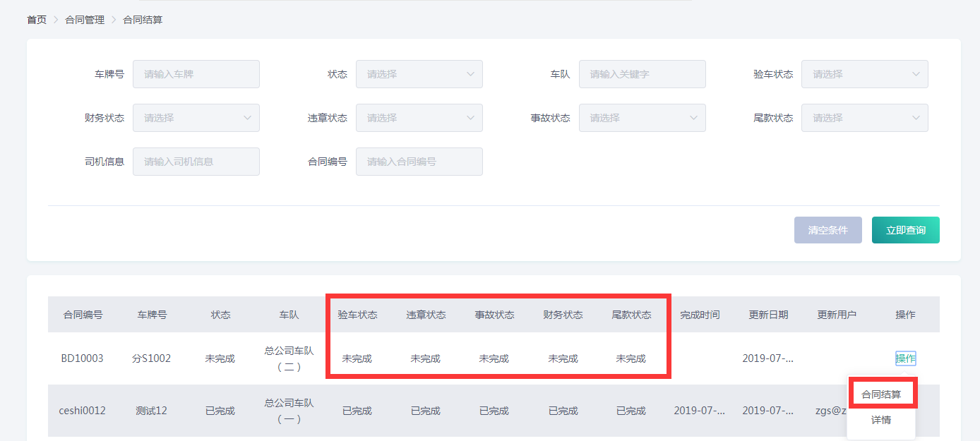Select 合同结算 from the popup menu

click(x=881, y=394)
